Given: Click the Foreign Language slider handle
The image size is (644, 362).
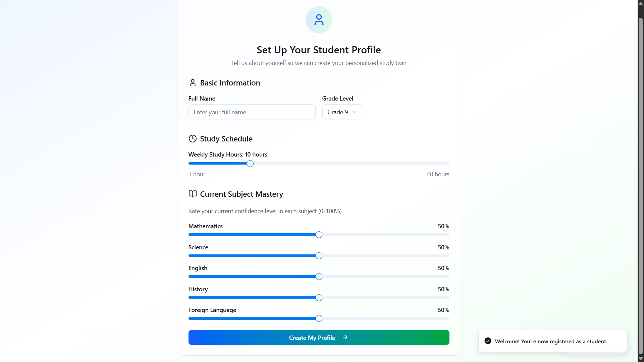Looking at the screenshot, I should coord(319,318).
